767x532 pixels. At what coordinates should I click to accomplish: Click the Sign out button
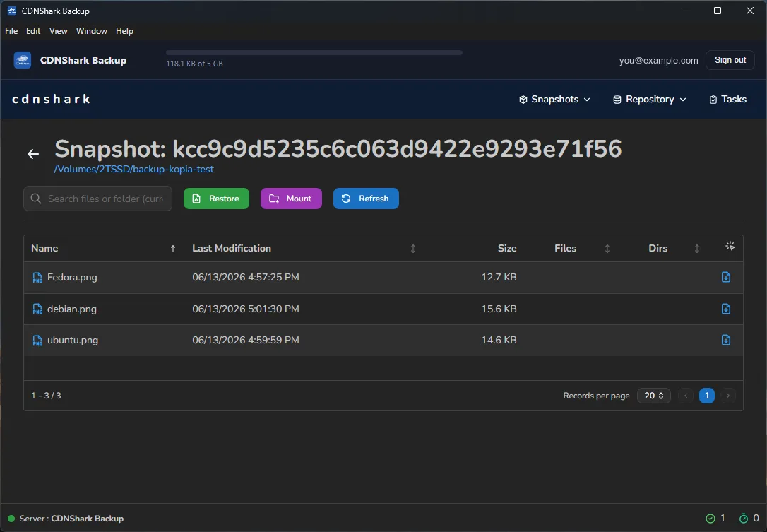(730, 60)
